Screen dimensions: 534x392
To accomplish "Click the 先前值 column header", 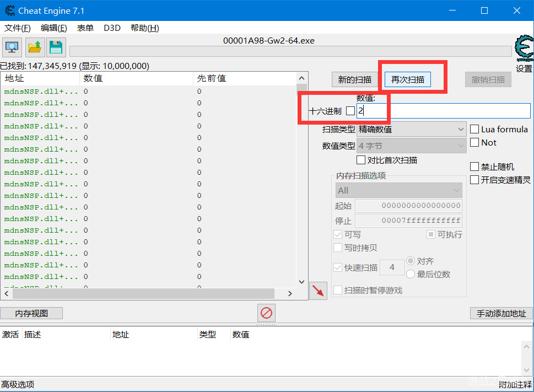I will (x=245, y=78).
